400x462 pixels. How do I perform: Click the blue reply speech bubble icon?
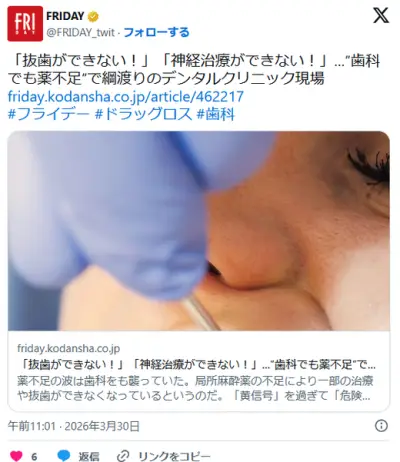(64, 456)
